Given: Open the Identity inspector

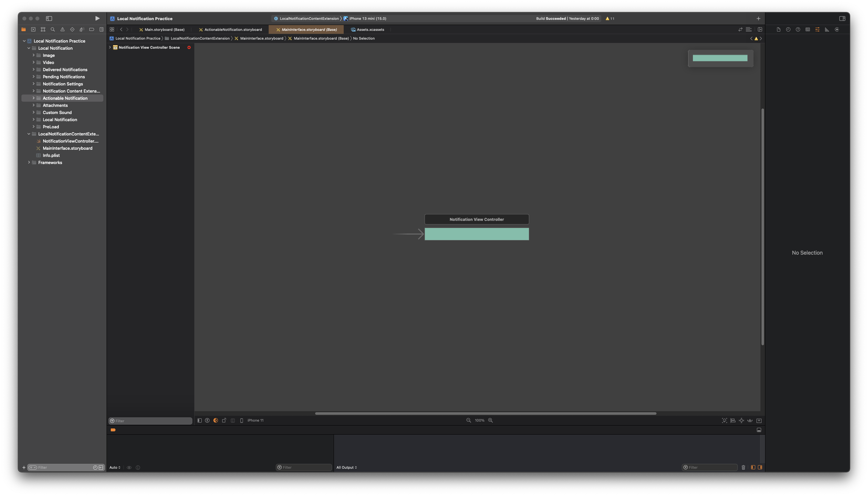Looking at the screenshot, I should coord(807,30).
